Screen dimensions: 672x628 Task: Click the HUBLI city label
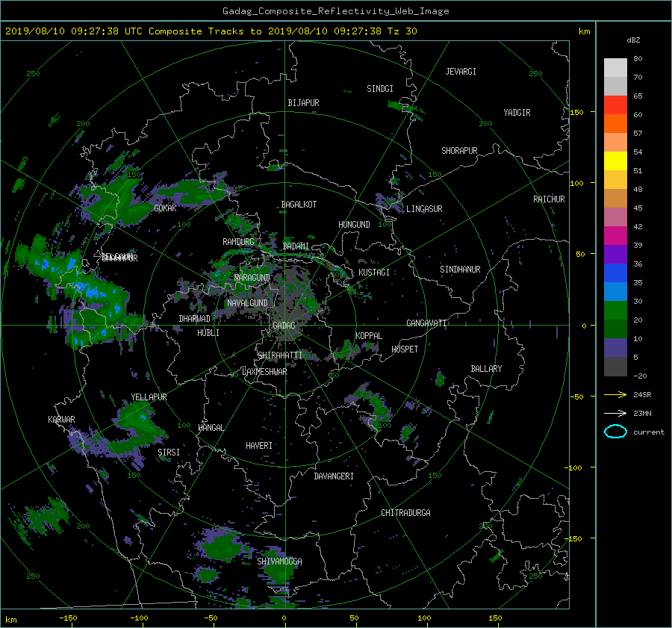(x=208, y=333)
